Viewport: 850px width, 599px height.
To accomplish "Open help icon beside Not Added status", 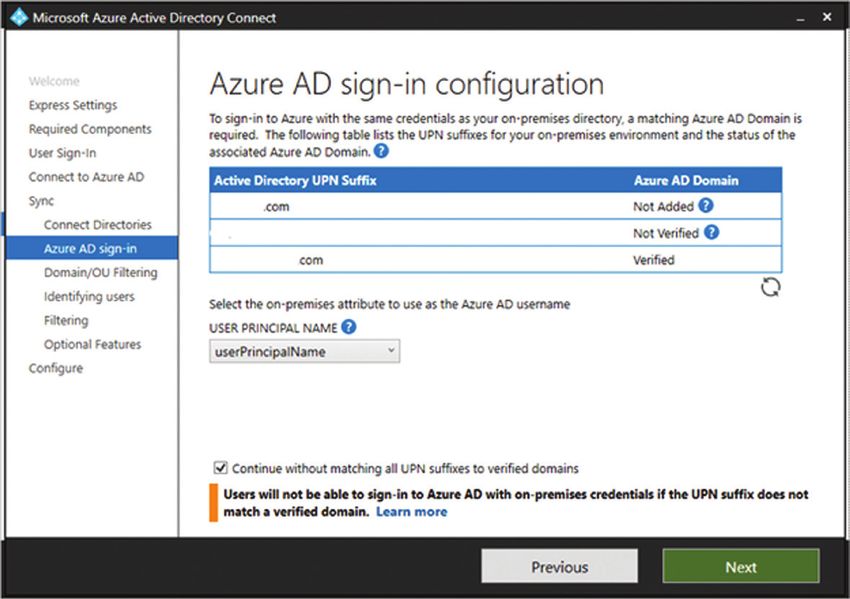I will click(706, 205).
